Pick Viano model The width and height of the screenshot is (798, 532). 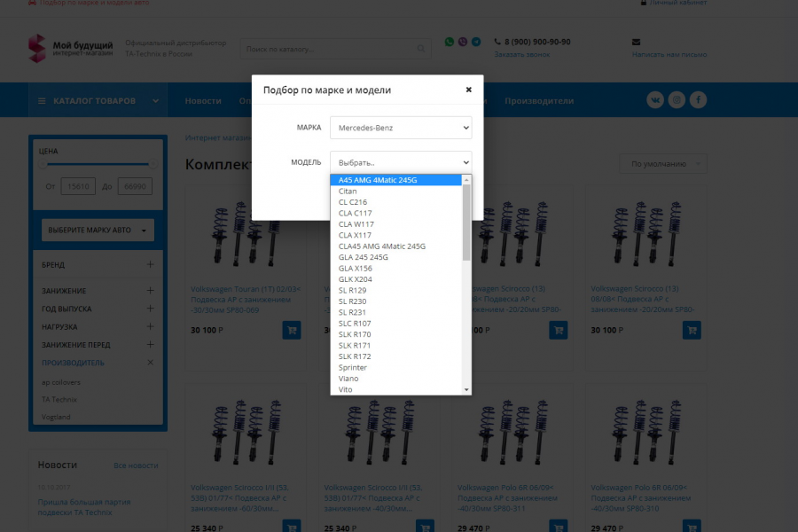point(396,379)
